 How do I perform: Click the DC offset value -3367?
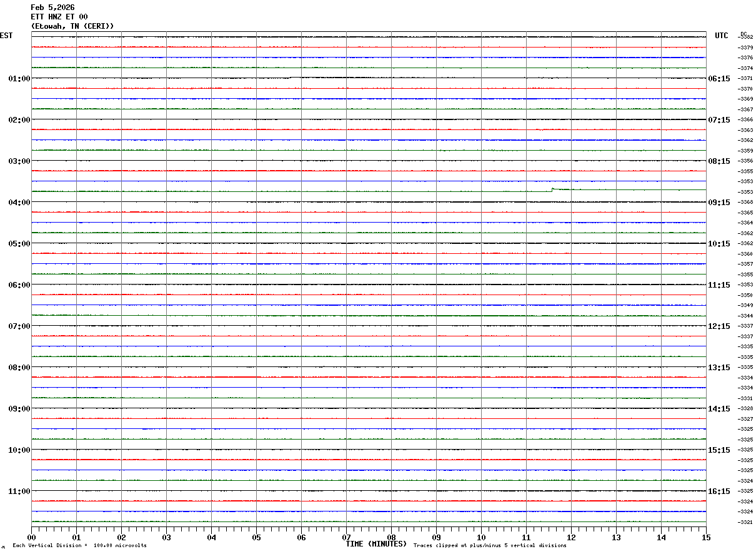pyautogui.click(x=745, y=109)
